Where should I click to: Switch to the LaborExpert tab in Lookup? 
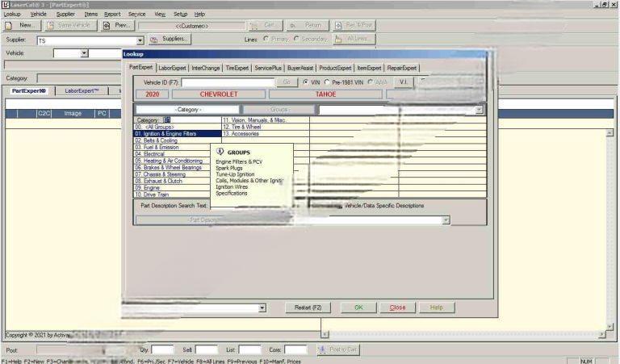tap(172, 68)
